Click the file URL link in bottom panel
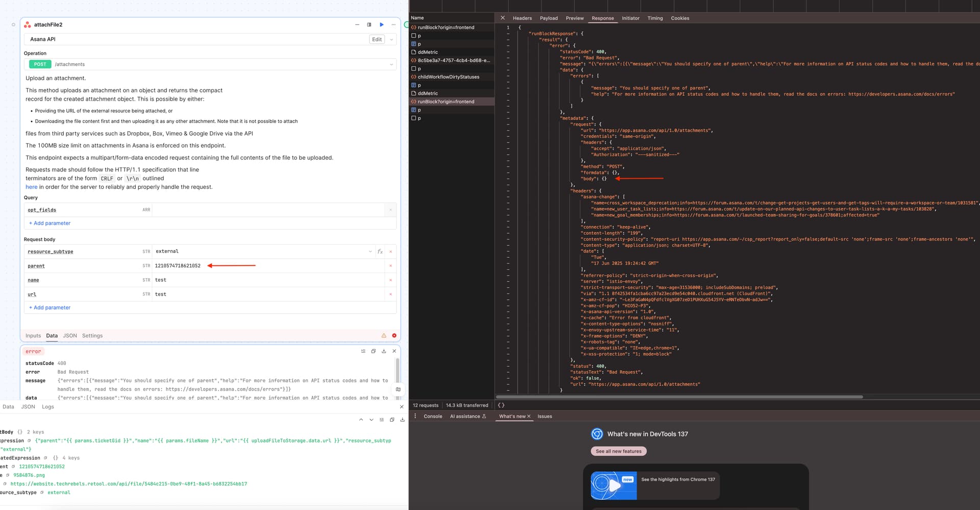 [129, 484]
